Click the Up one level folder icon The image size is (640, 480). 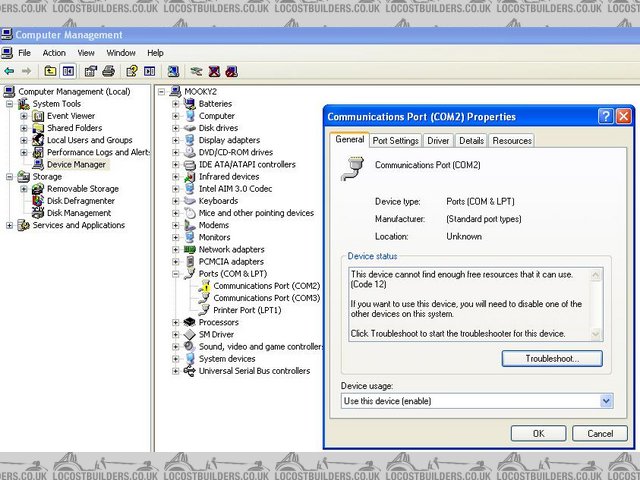coord(50,72)
